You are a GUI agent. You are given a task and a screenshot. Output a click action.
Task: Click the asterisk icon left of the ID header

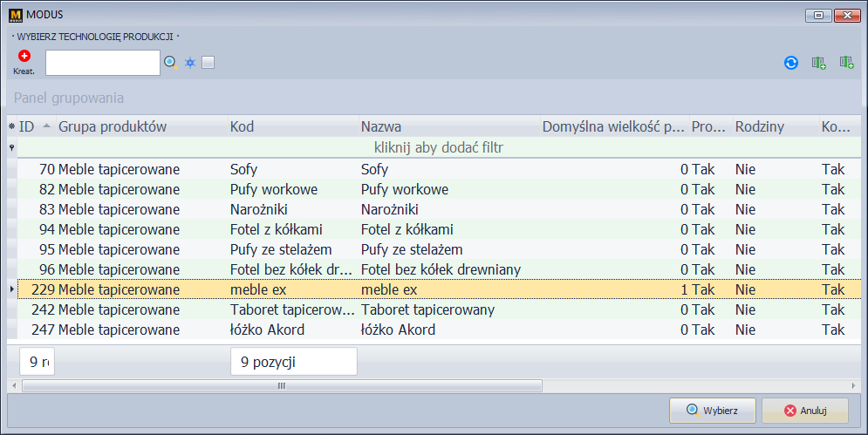[x=11, y=127]
